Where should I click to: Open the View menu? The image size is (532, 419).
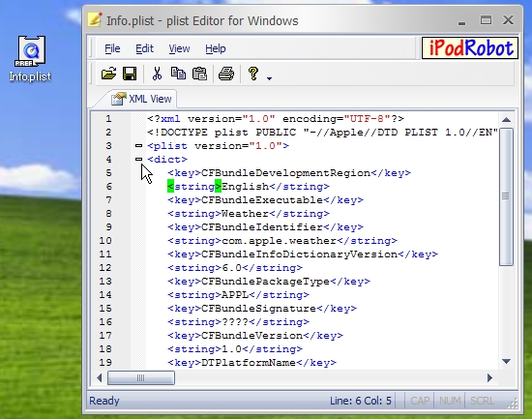pos(179,48)
